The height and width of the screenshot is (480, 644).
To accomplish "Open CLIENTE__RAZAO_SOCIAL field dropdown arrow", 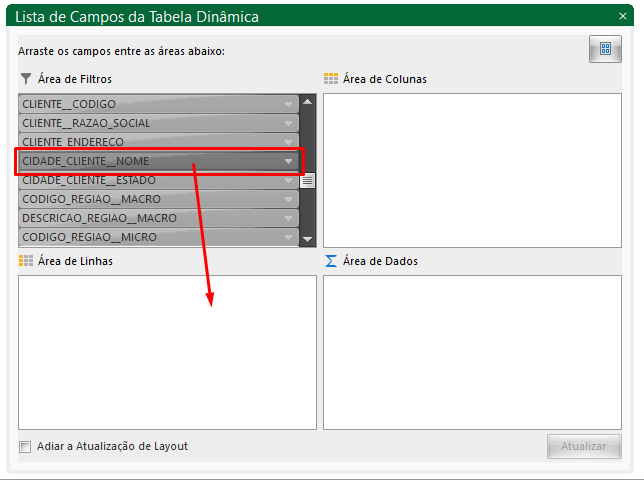I will [288, 123].
